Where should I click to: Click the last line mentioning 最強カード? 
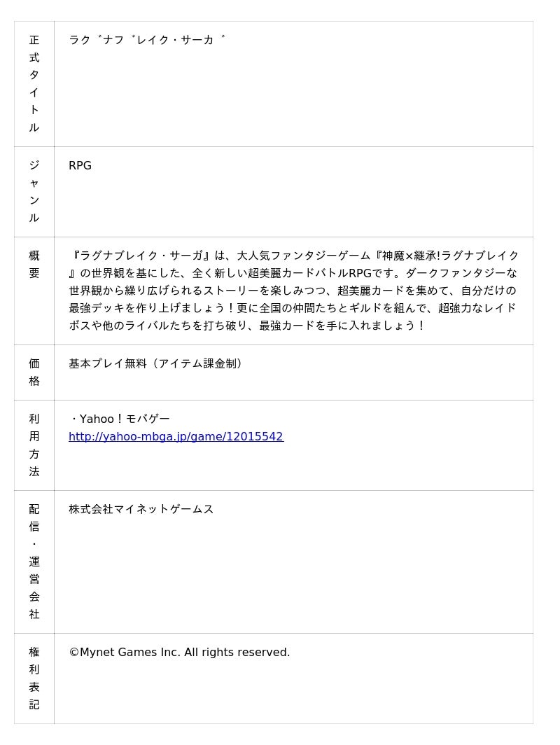tap(247, 326)
